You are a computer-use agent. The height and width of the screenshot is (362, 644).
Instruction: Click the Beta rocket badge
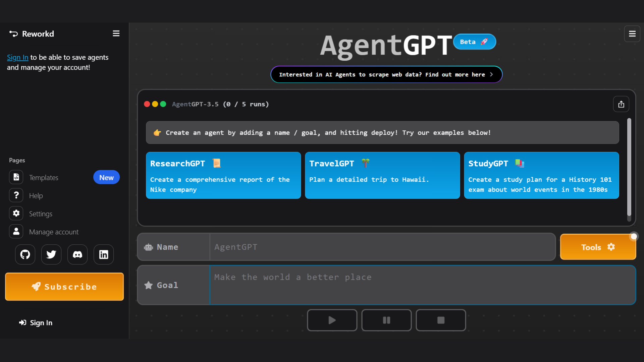[x=474, y=42]
